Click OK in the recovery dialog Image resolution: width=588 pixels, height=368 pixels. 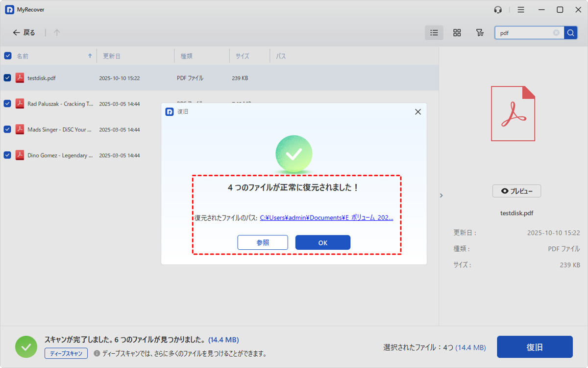[322, 242]
